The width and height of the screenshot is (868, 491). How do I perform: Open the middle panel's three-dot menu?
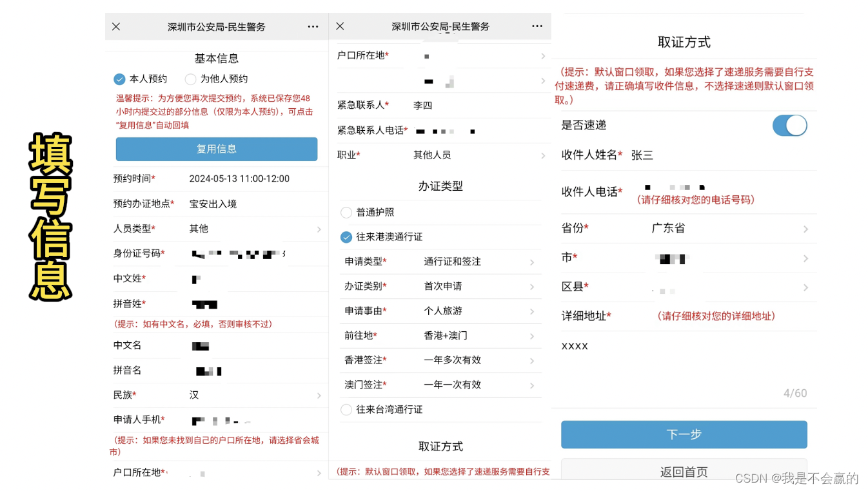tap(537, 26)
